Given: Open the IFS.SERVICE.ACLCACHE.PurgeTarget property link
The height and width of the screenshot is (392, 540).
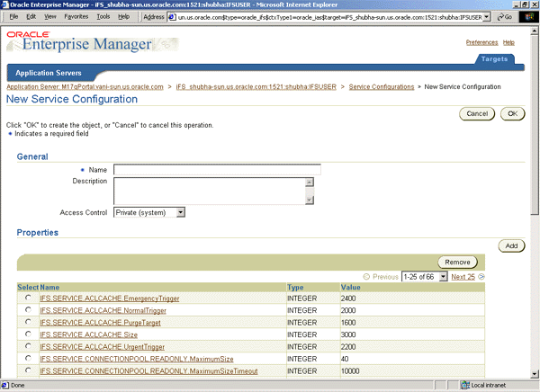Looking at the screenshot, I should (x=100, y=323).
